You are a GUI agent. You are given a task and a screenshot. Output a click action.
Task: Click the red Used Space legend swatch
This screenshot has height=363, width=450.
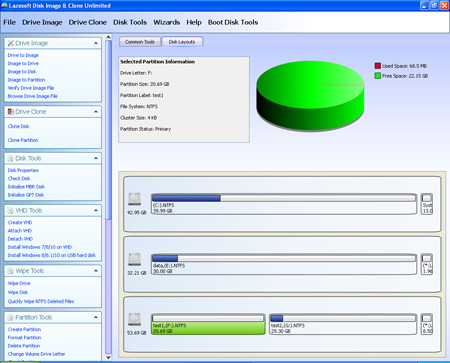point(378,66)
